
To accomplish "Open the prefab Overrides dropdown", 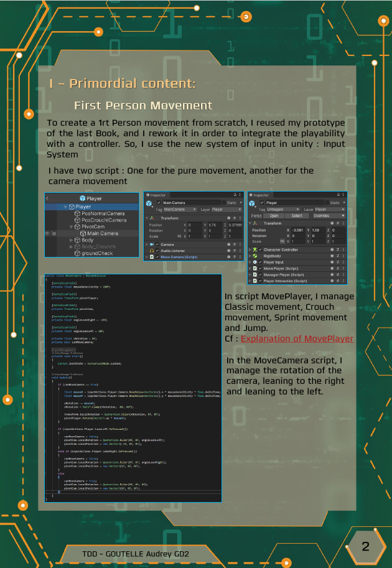I will (329, 216).
